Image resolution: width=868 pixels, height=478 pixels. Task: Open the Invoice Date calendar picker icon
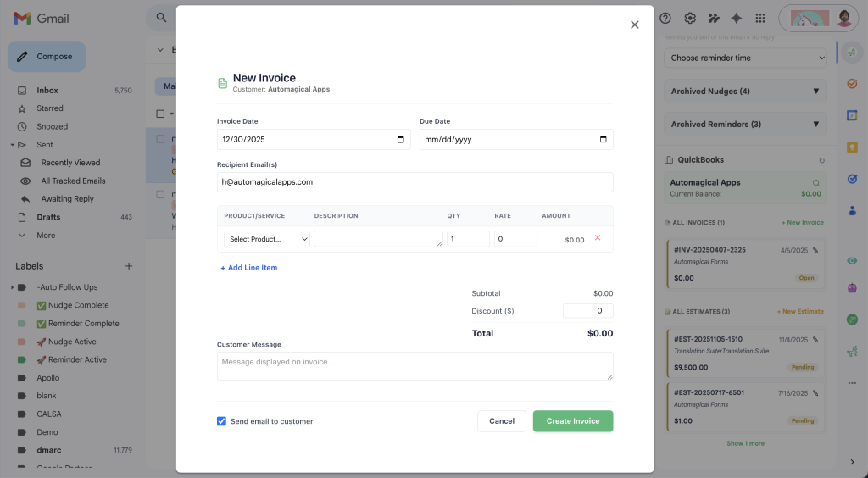(x=401, y=140)
